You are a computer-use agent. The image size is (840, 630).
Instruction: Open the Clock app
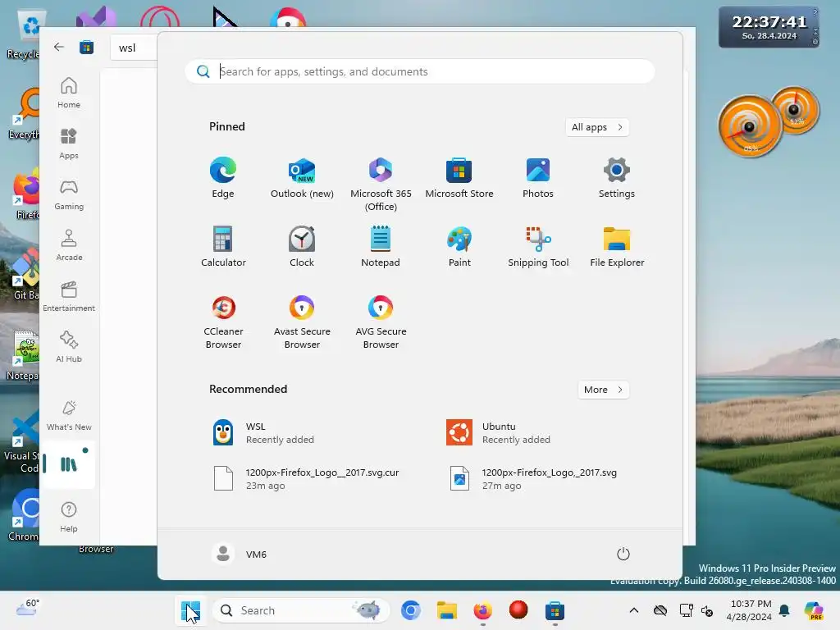pos(302,246)
